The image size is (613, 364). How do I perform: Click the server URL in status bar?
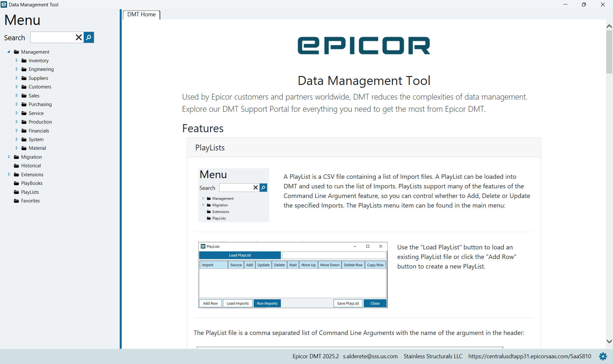529,356
